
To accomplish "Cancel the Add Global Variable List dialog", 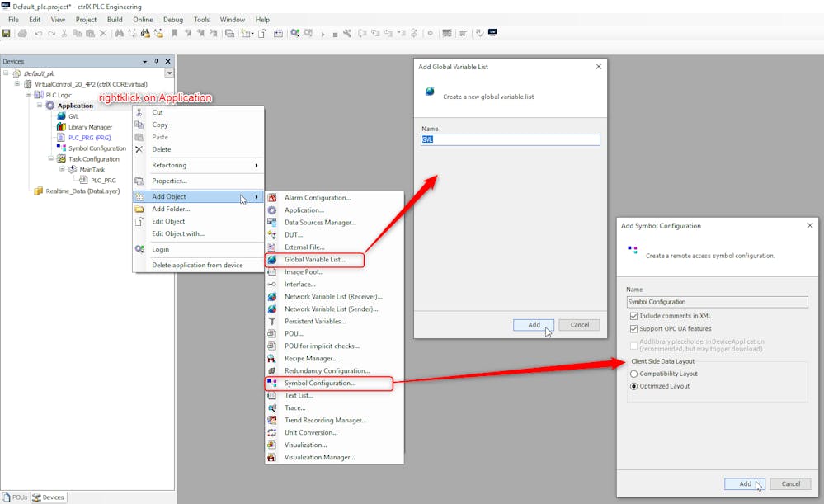I will 579,325.
